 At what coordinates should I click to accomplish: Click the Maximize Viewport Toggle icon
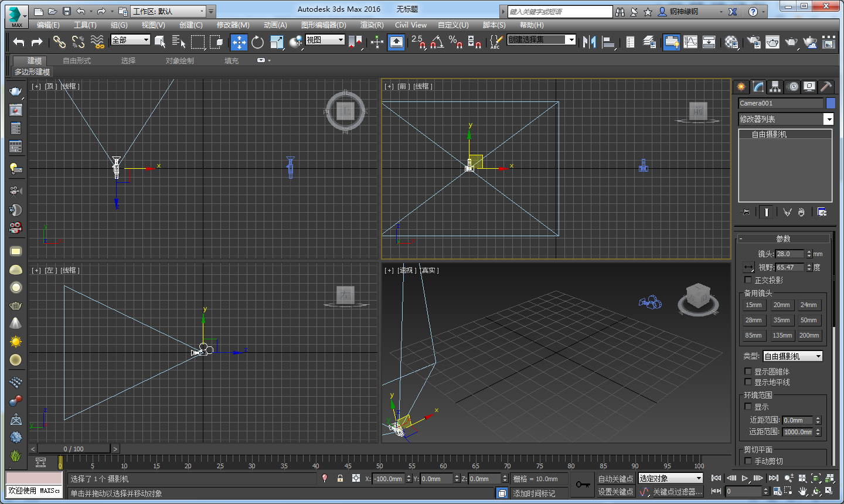[829, 491]
